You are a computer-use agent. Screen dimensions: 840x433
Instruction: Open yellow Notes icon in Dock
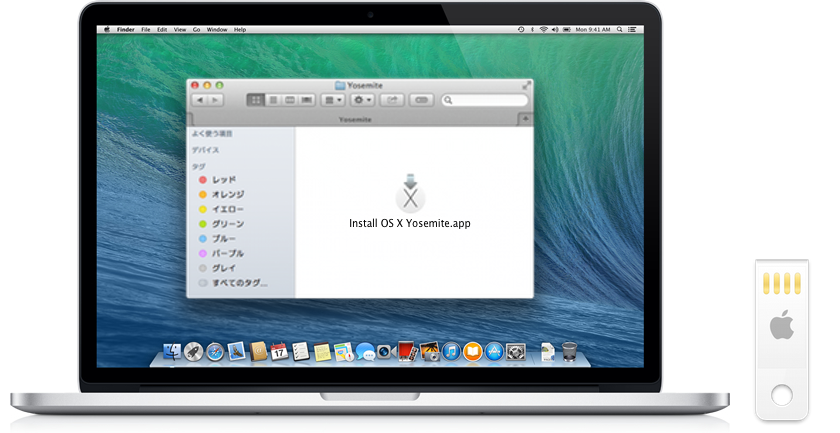322,352
